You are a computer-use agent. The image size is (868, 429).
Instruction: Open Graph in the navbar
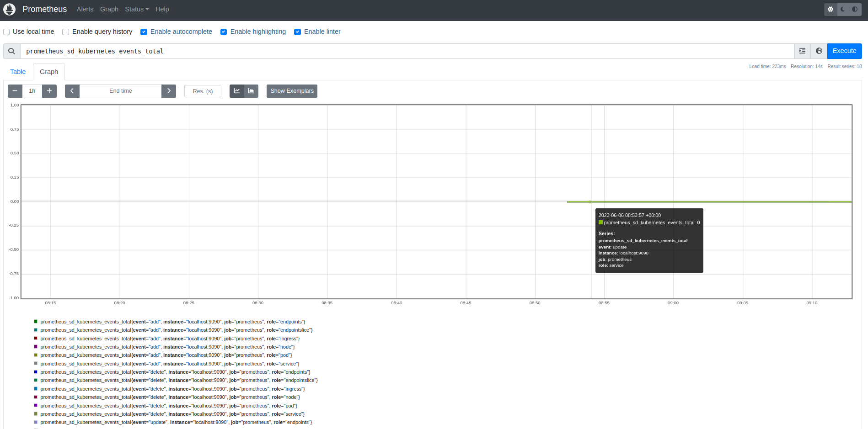click(109, 9)
